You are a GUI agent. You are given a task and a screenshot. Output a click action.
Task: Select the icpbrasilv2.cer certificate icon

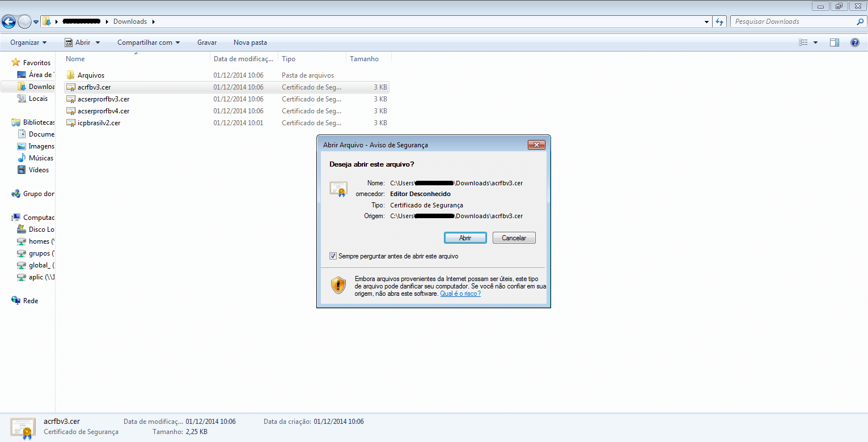(71, 123)
